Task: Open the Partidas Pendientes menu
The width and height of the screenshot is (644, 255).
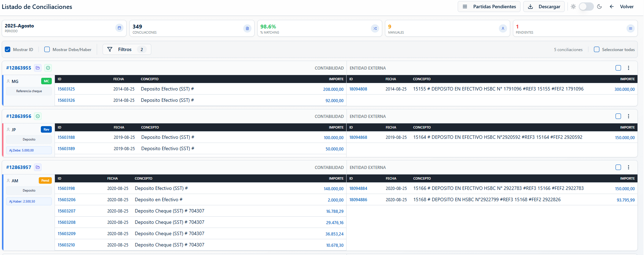Action: (489, 7)
